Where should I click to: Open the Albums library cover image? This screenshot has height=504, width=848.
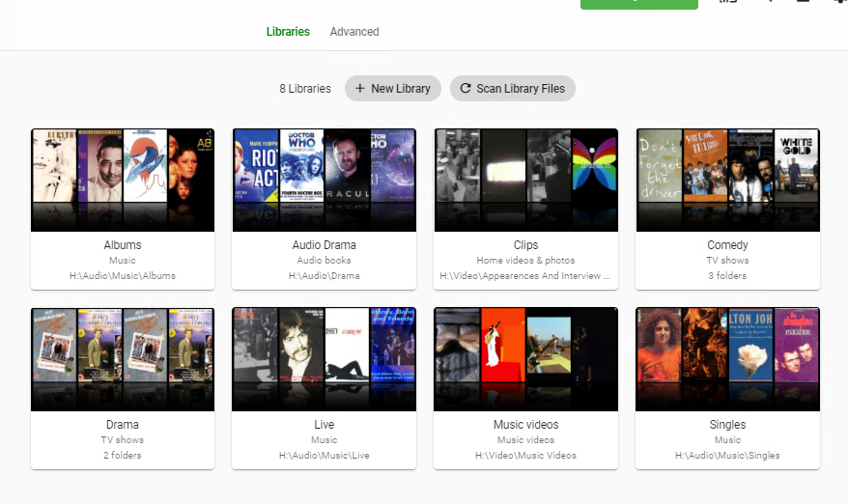123,181
